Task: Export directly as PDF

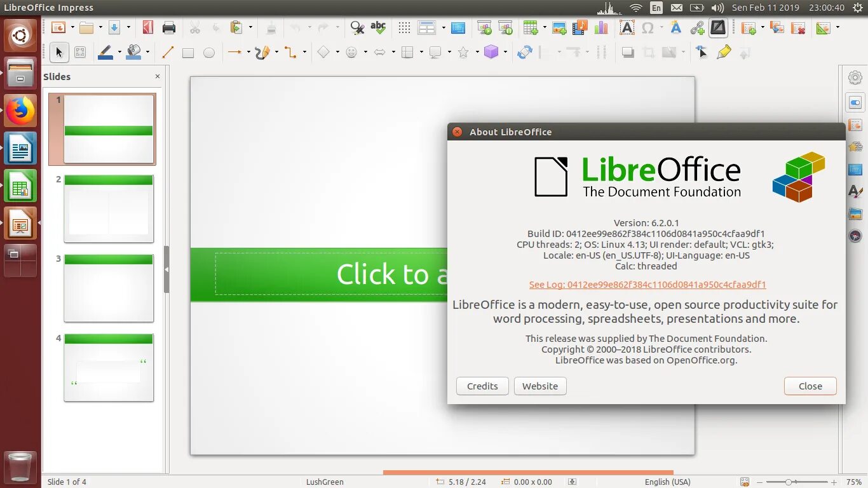Action: tap(148, 27)
